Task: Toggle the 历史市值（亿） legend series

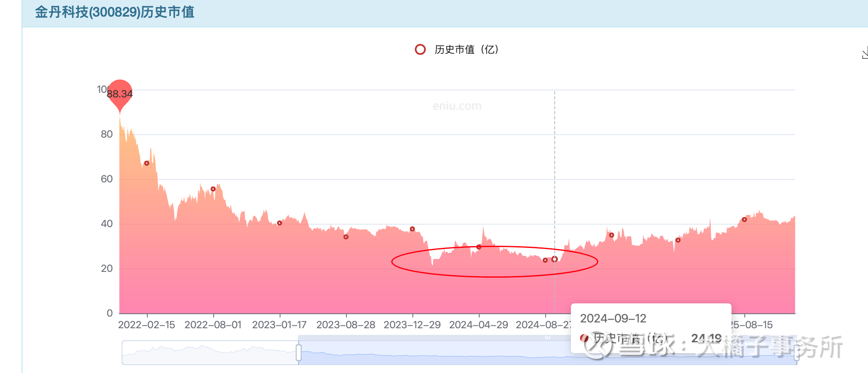Action: [457, 50]
